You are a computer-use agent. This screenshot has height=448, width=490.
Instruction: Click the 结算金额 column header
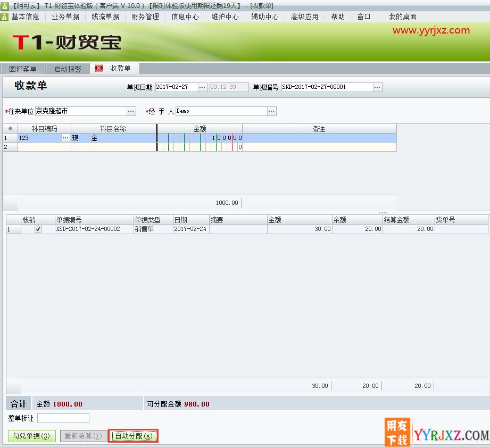[409, 220]
